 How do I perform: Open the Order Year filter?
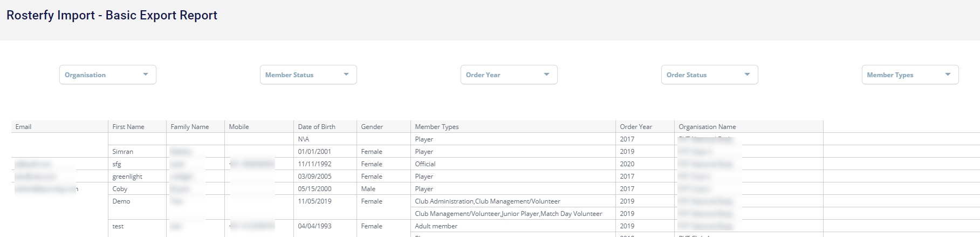point(509,75)
